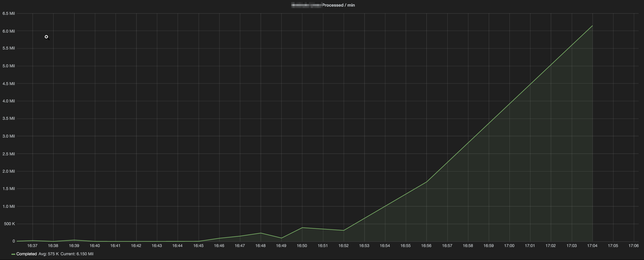Click the 16:45 x-axis time label
This screenshot has height=260, width=644.
(198, 245)
